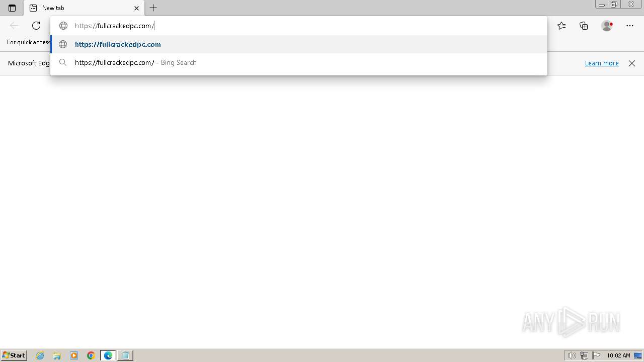Image resolution: width=644 pixels, height=362 pixels.
Task: Open the Windows Start menu
Action: (x=14, y=355)
